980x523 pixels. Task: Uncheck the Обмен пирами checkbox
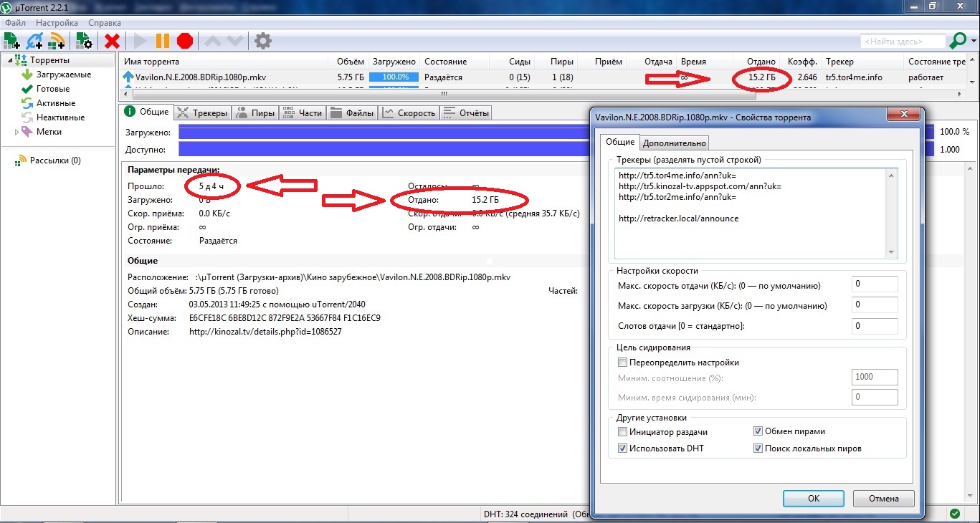[x=758, y=431]
